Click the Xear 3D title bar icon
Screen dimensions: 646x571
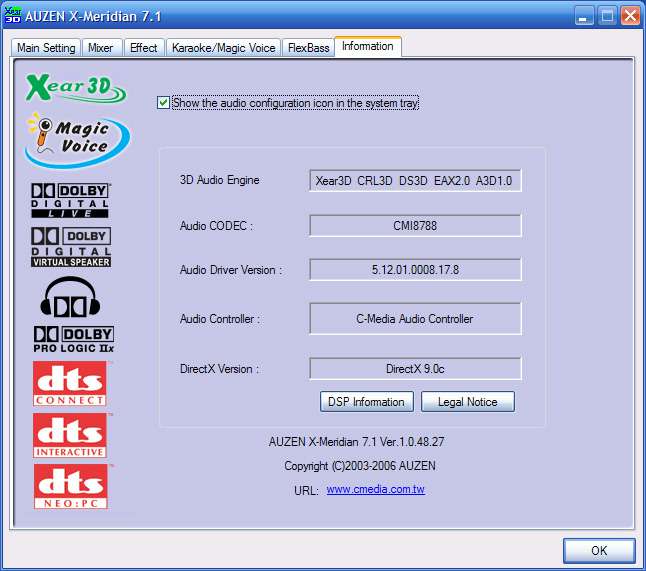click(12, 16)
